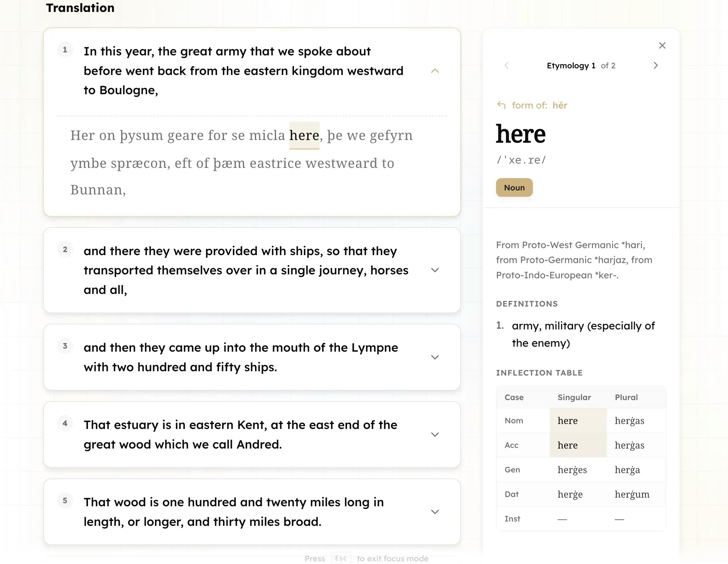The height and width of the screenshot is (564, 728).
Task: Collapse sentence 1 with the up chevron
Action: [435, 71]
